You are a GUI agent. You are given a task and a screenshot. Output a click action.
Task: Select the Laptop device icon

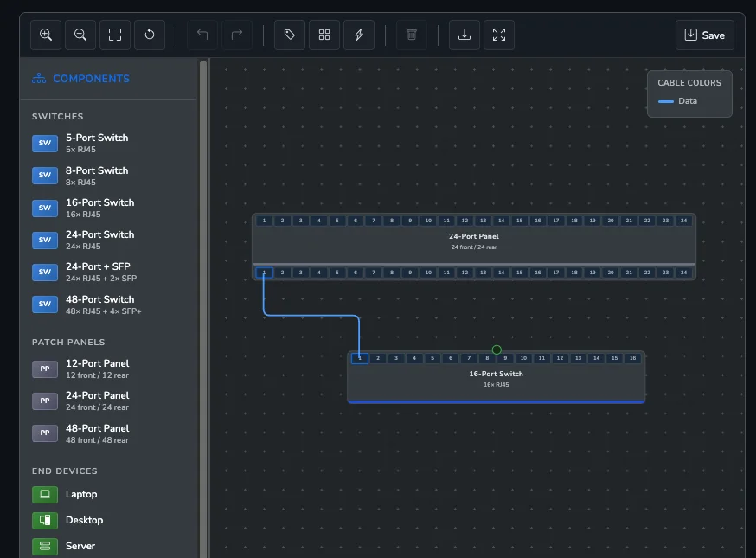click(x=45, y=494)
